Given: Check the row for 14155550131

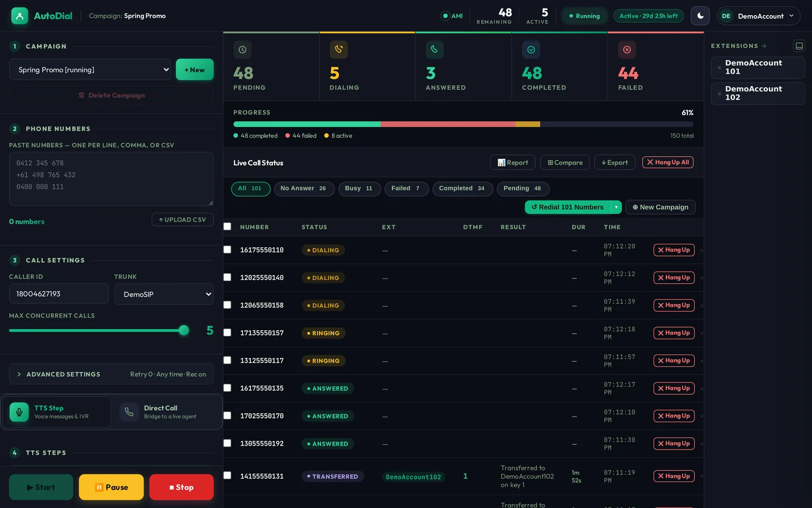Looking at the screenshot, I should [x=227, y=475].
